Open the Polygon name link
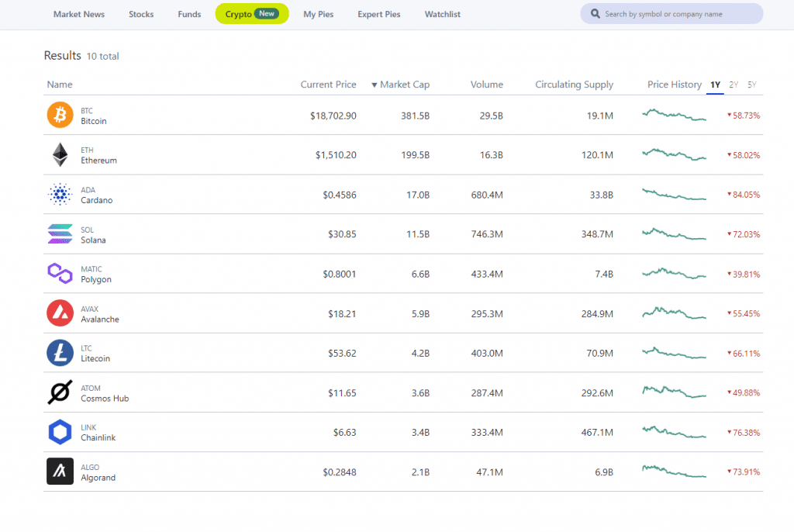 (x=96, y=280)
